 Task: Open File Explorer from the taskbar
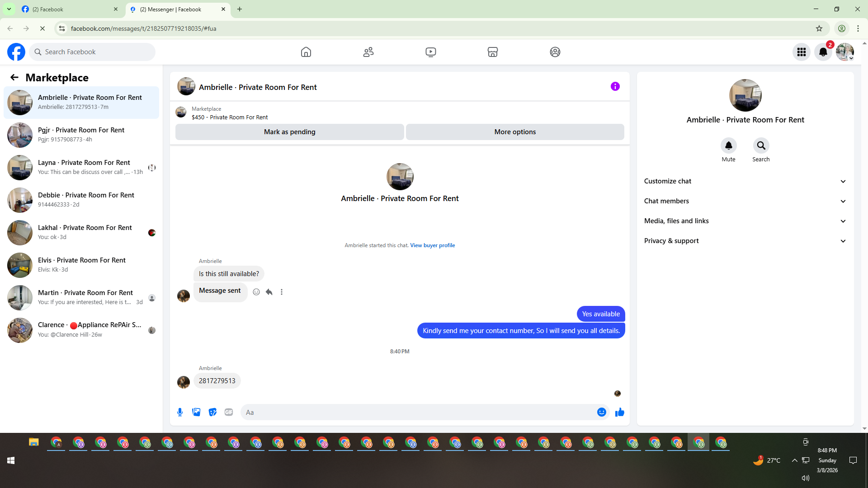[34, 442]
